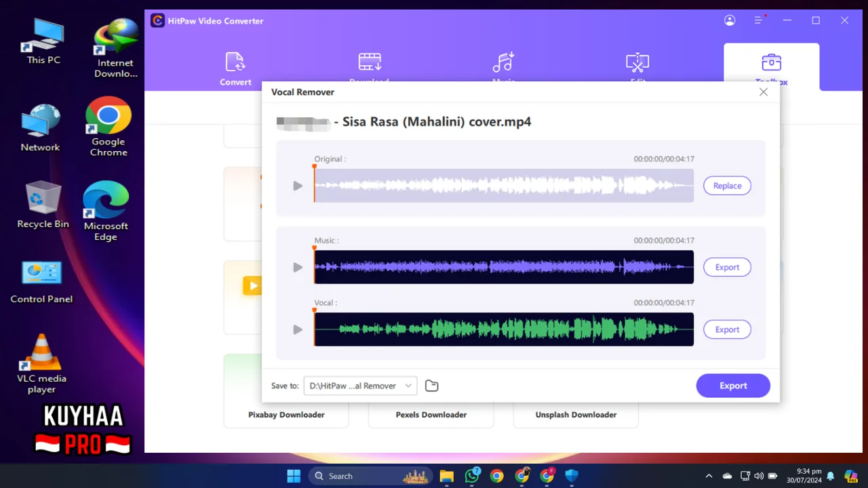Select the Recycle Bin icon
868x488 pixels.
[43, 205]
